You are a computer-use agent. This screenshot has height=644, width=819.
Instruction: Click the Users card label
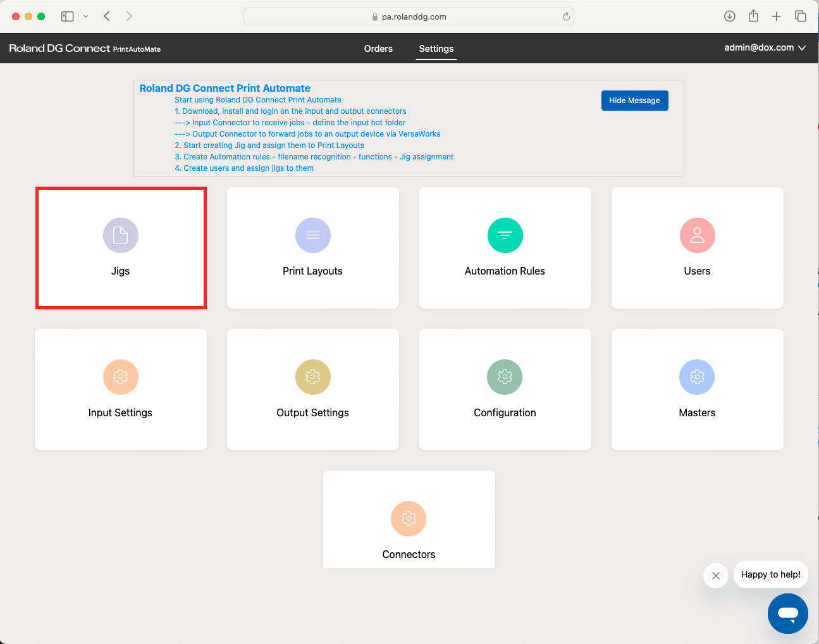pyautogui.click(x=697, y=271)
